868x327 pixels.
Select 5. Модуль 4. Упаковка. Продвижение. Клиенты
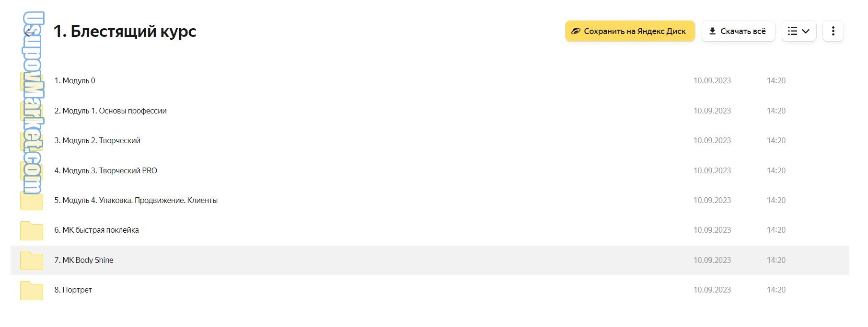coord(136,200)
